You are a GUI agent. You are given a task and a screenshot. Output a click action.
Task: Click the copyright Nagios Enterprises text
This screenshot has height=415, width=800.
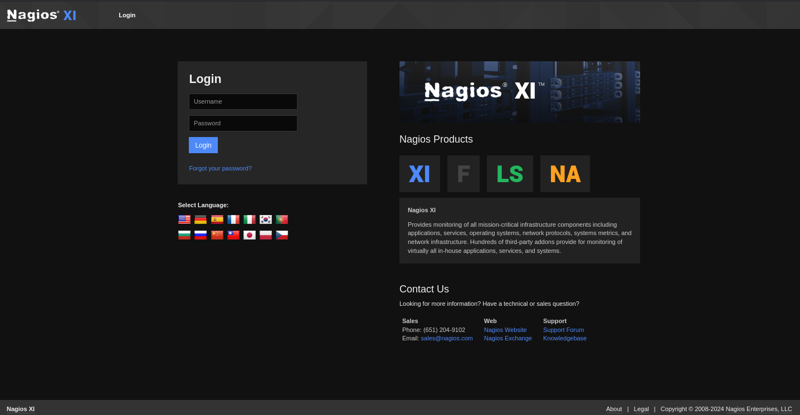pos(726,409)
